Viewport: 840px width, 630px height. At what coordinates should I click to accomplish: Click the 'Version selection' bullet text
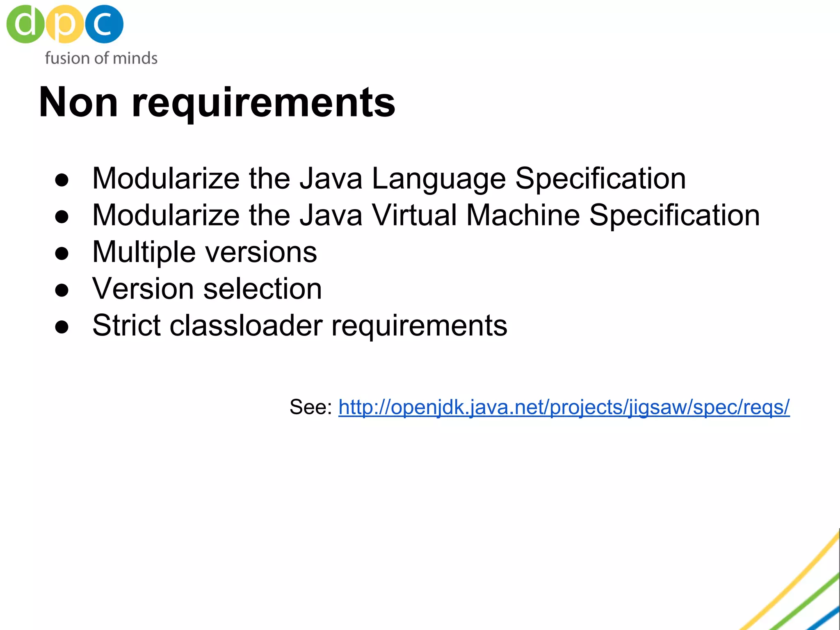(207, 288)
